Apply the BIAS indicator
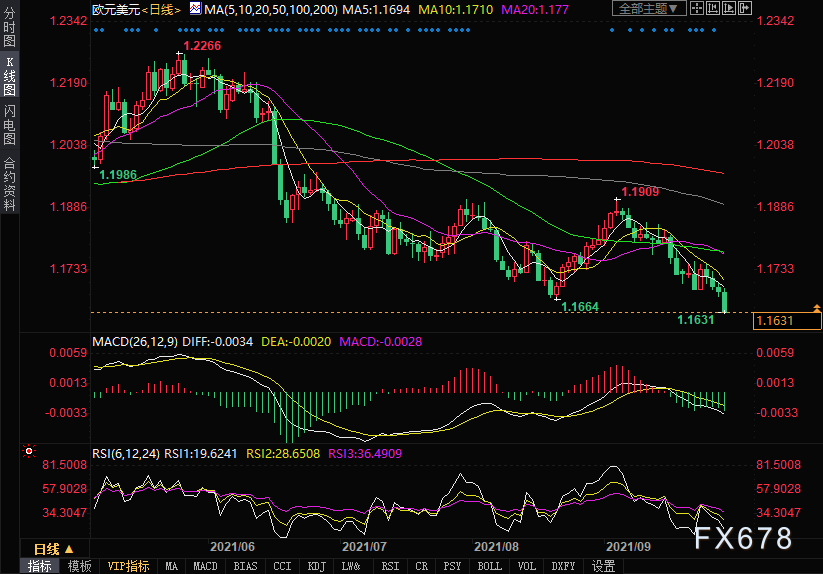 (245, 566)
